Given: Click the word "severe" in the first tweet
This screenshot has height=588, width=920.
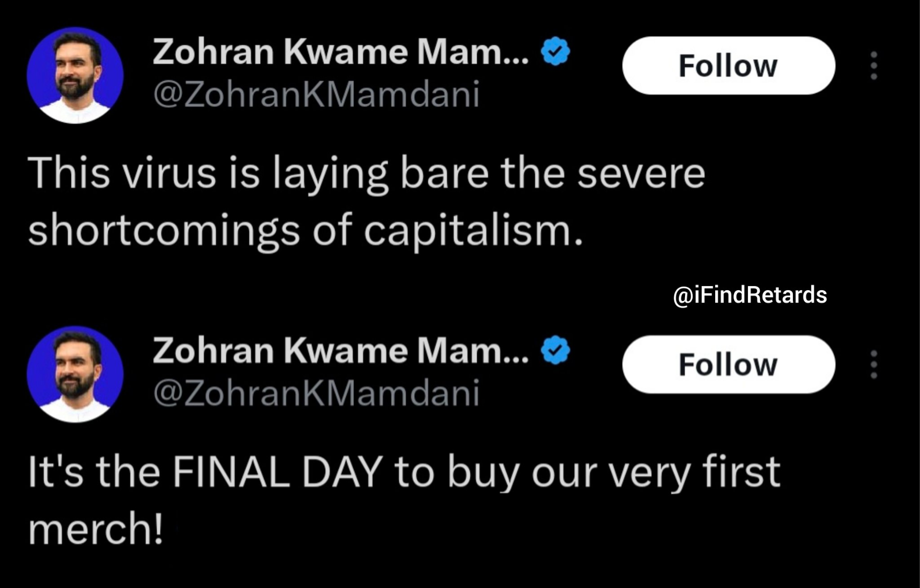Looking at the screenshot, I should [641, 173].
